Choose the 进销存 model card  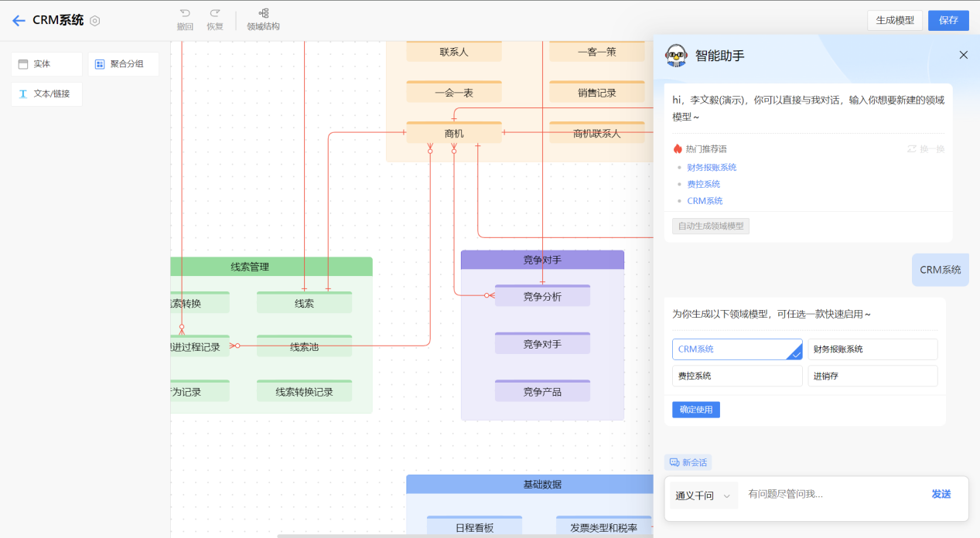872,376
